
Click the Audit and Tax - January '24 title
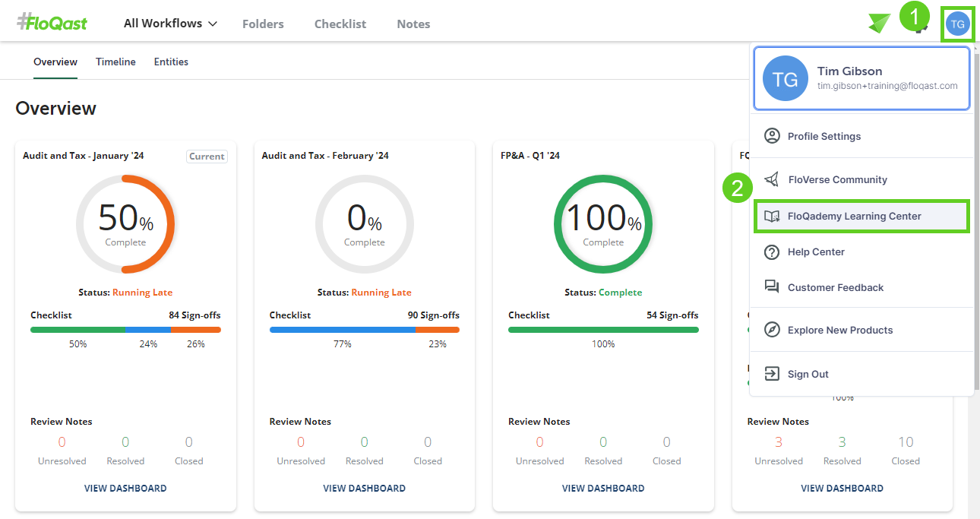(84, 156)
